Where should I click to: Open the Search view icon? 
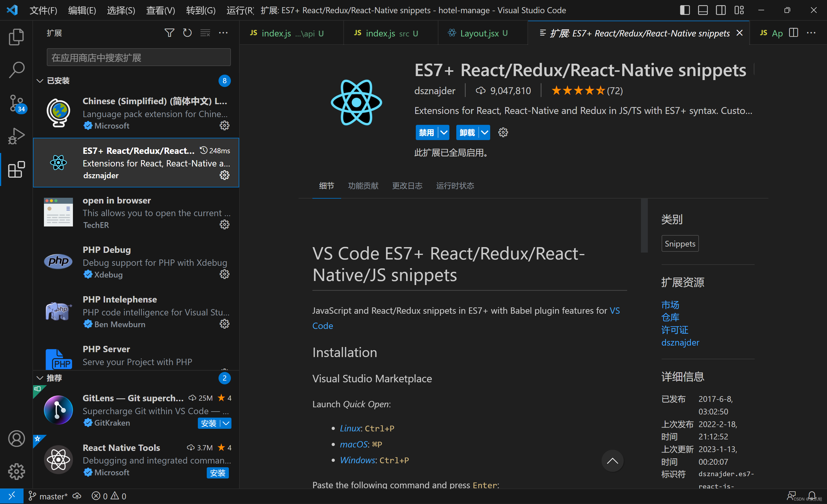click(x=16, y=69)
